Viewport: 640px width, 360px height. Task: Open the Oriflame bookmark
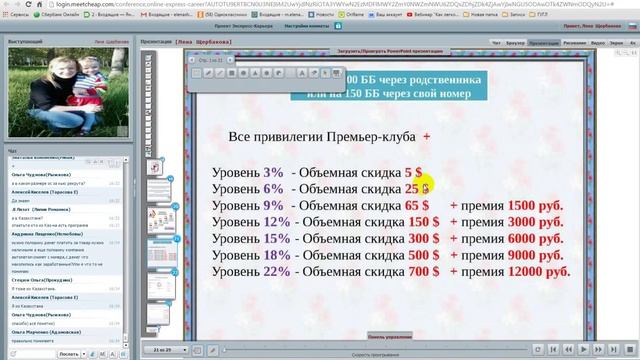[x=351, y=14]
